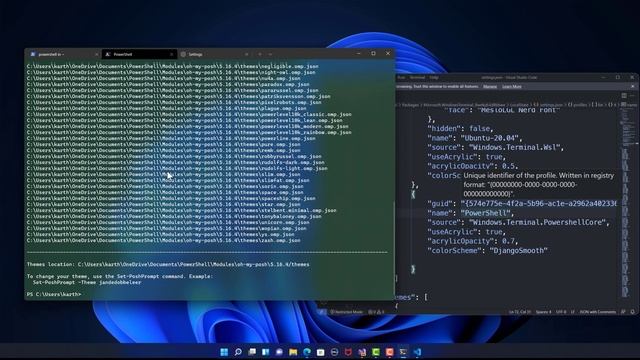
Task: Dismiss the restricted mode banner
Action: [633, 87]
